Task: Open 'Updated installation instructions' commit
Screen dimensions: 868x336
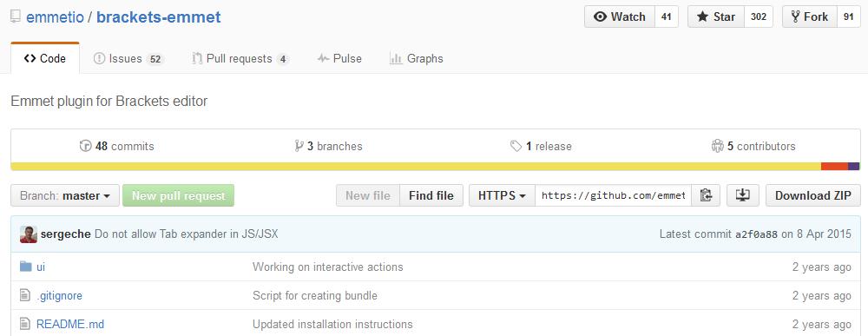Action: (x=332, y=324)
